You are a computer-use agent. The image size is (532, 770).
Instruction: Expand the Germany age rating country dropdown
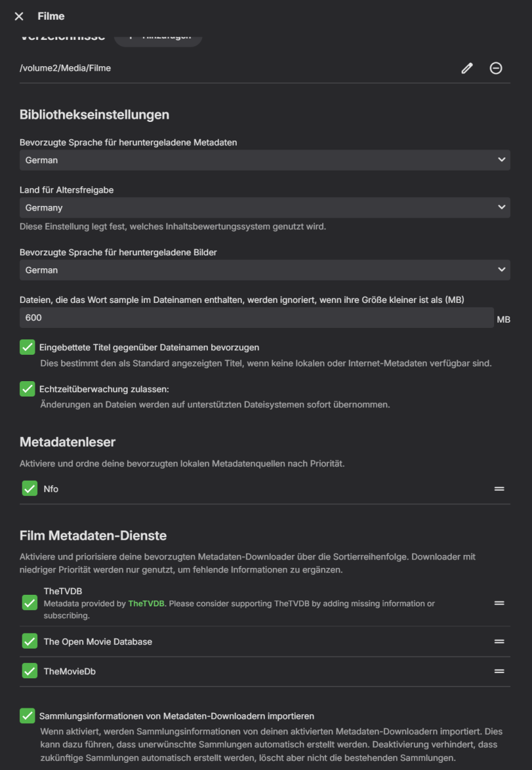pos(264,208)
